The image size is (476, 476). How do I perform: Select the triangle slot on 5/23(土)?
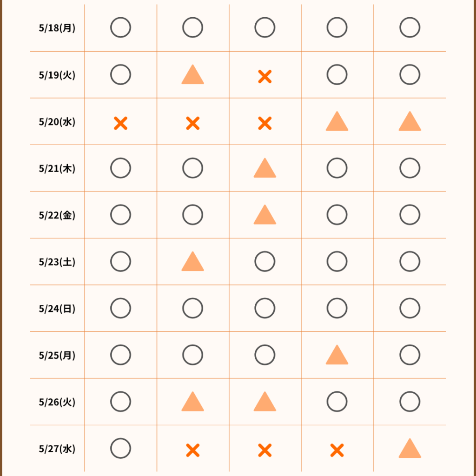pos(192,262)
